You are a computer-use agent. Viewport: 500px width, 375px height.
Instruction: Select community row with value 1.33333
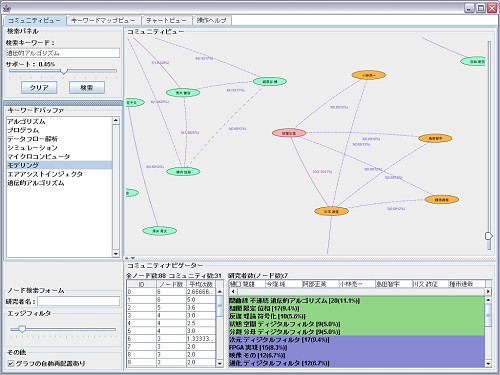pyautogui.click(x=171, y=339)
